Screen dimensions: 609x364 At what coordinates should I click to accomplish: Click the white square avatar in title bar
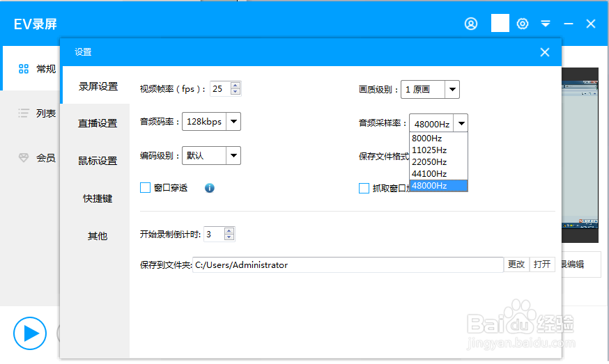pyautogui.click(x=500, y=23)
